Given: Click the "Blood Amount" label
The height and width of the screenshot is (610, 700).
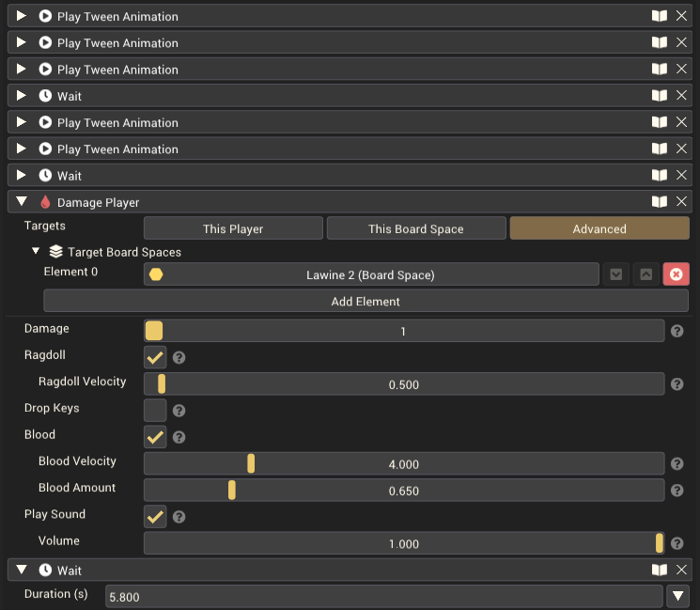Looking at the screenshot, I should [77, 487].
